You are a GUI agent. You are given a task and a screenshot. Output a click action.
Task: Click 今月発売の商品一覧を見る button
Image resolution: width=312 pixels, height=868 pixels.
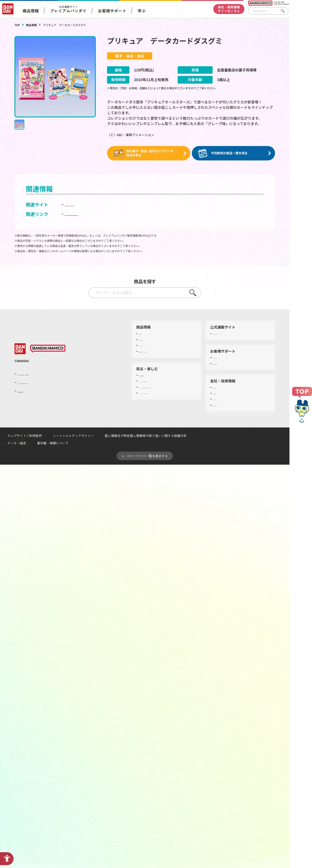click(233, 153)
